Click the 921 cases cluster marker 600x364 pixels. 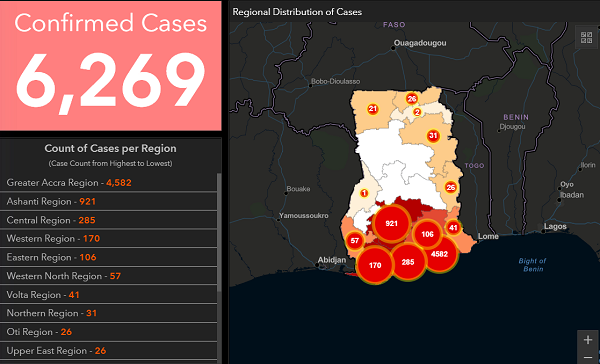pyautogui.click(x=391, y=224)
